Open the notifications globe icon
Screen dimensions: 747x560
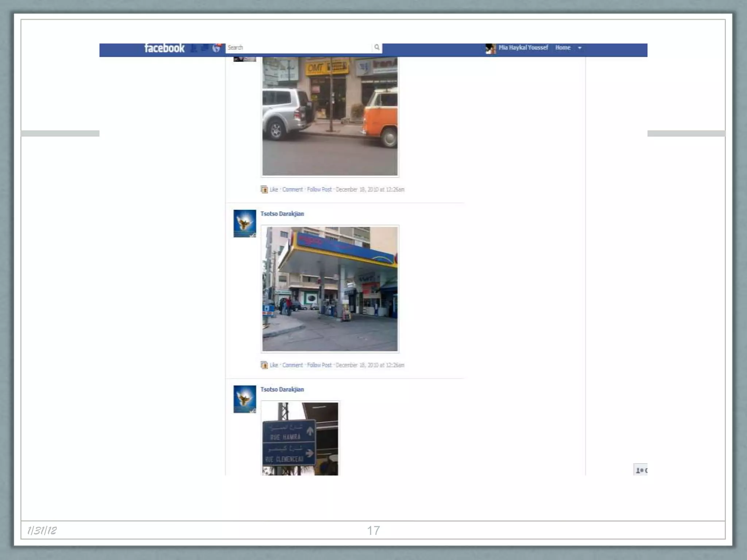tap(216, 48)
